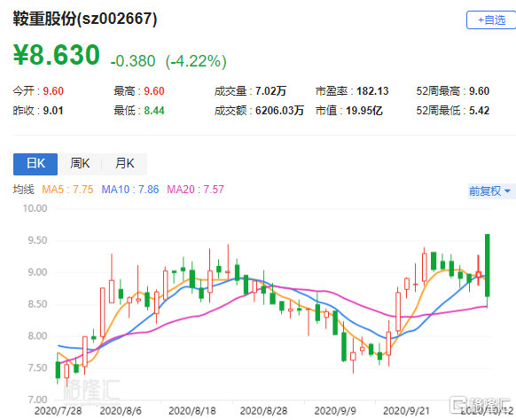
Task: Click the MA20 : 7.57 legend label
Action: tap(195, 190)
